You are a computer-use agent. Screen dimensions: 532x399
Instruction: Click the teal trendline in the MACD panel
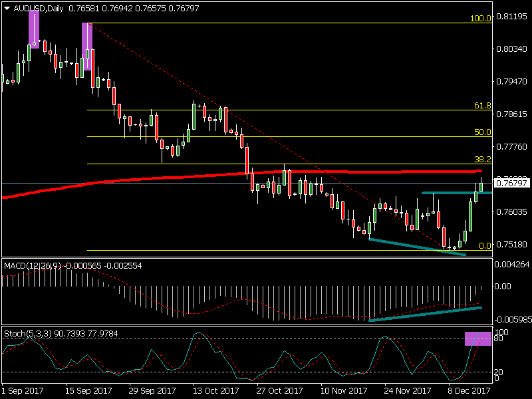(426, 314)
